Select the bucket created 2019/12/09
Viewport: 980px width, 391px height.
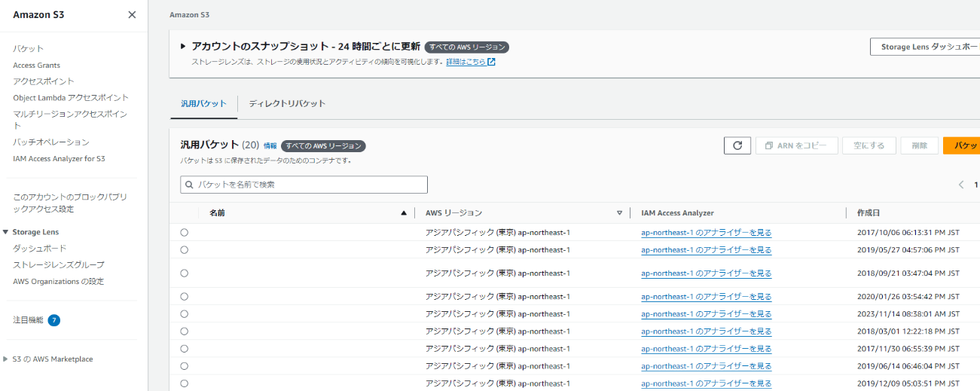tap(185, 383)
